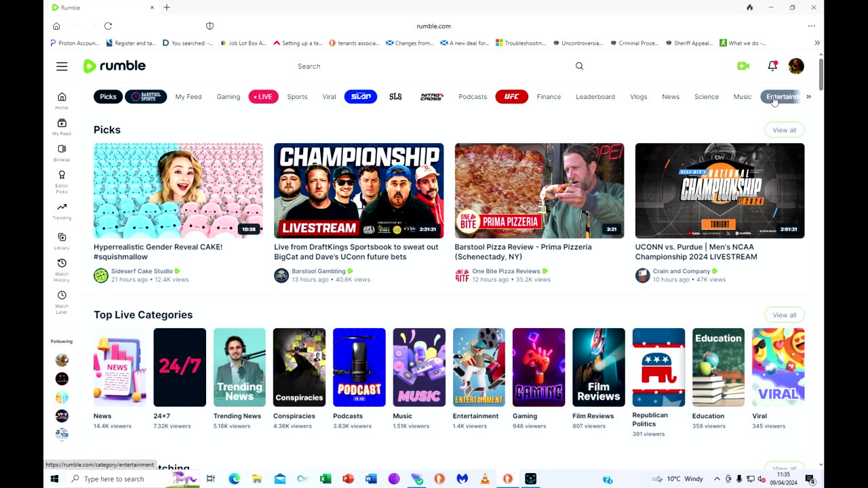Open the Sideserf Cake Studio channel link
The image size is (868, 488).
[x=142, y=271]
